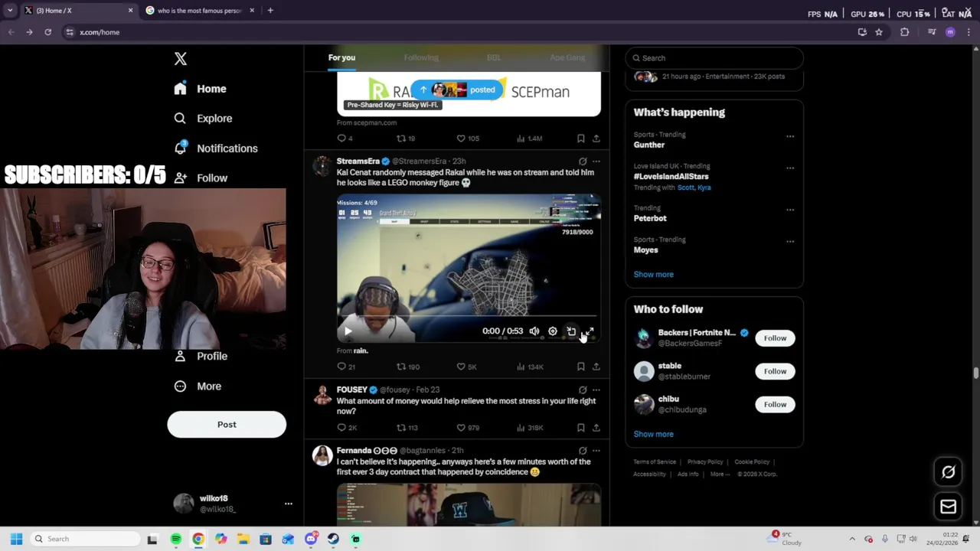The image size is (980, 551).
Task: Enter fullscreen on the video
Action: tap(590, 331)
